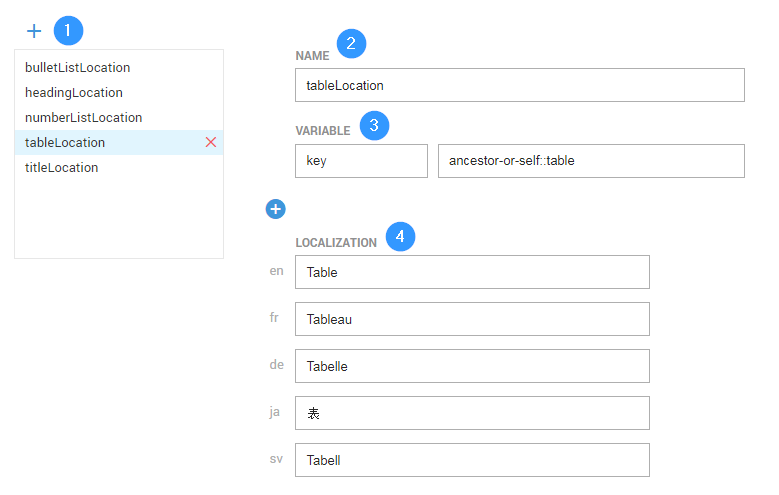Select the tableLocation list row
The width and height of the screenshot is (779, 495).
tap(119, 142)
